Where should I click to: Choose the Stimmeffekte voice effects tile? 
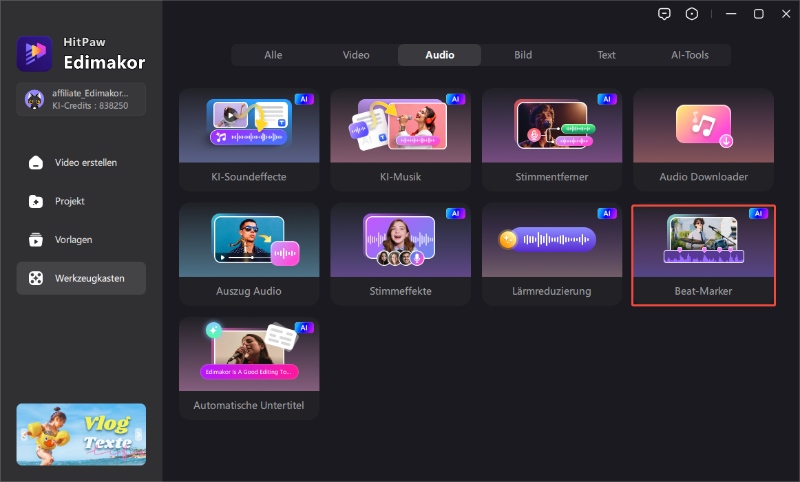click(x=401, y=253)
